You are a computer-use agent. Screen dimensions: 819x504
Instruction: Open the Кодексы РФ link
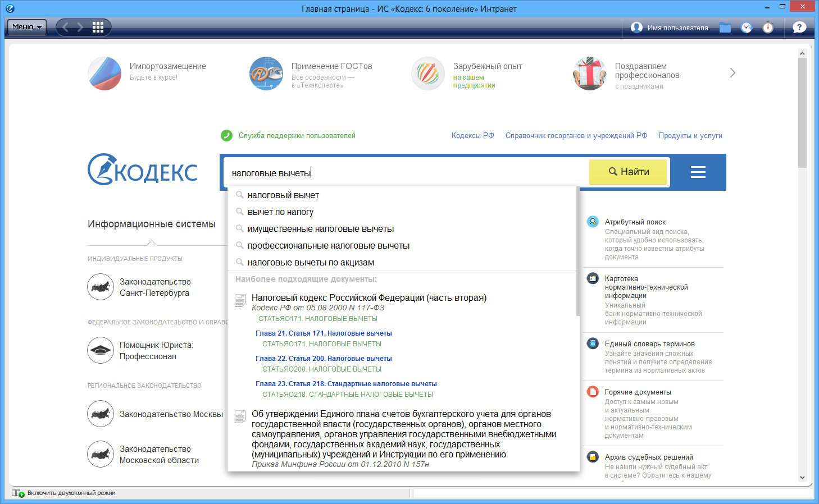pyautogui.click(x=473, y=136)
